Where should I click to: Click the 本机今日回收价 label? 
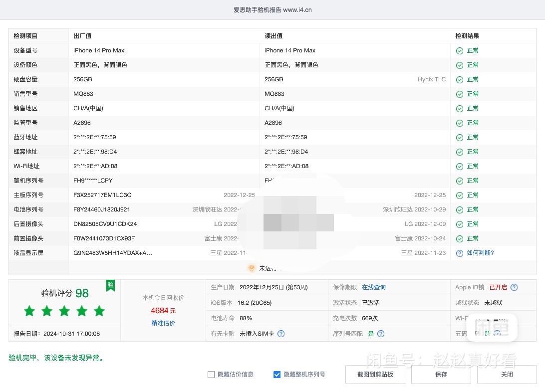163,298
